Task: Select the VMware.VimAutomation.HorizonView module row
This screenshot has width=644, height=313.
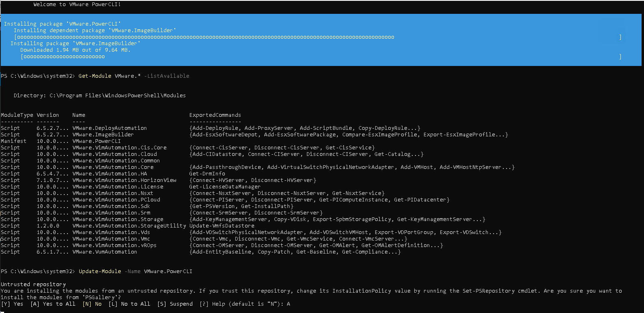Action: [x=124, y=180]
